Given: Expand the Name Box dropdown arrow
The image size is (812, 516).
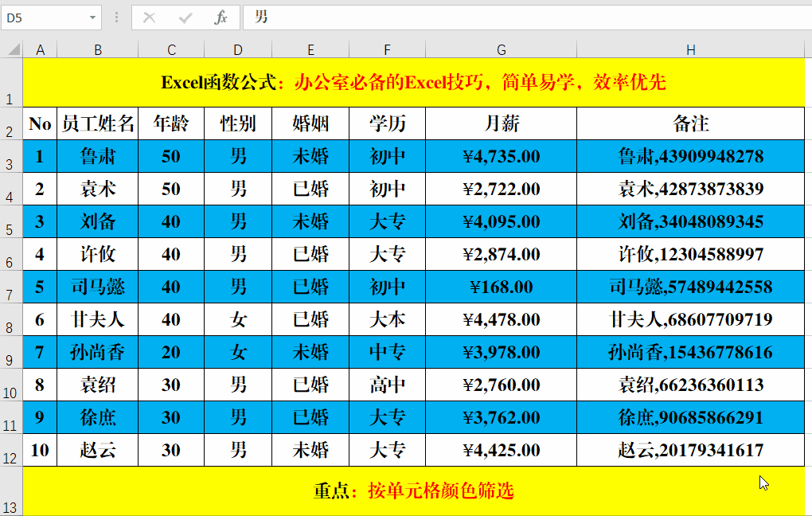Looking at the screenshot, I should 92,18.
